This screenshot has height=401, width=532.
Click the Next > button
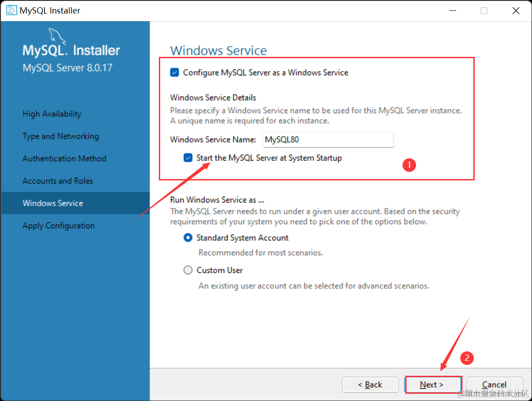click(433, 384)
